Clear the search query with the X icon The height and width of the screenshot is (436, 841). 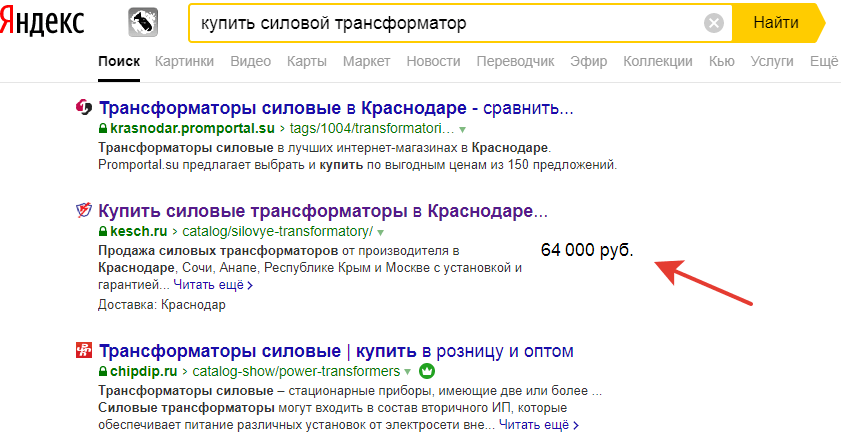click(713, 23)
